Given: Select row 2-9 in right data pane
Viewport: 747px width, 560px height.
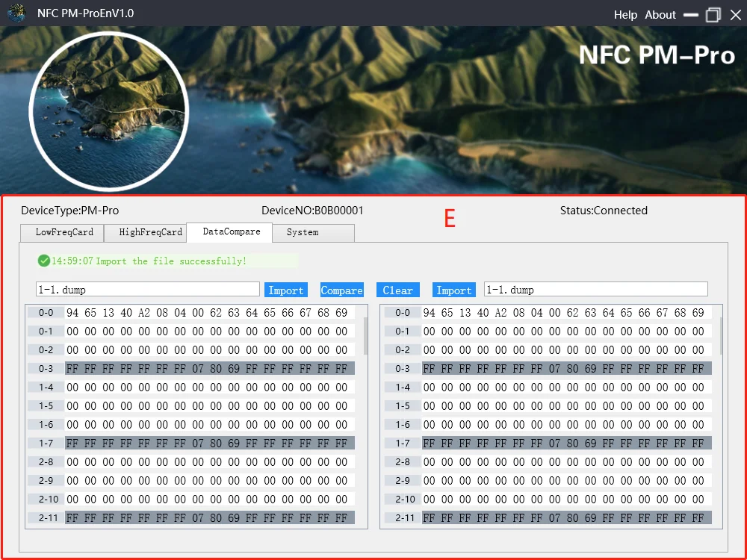Looking at the screenshot, I should click(548, 480).
